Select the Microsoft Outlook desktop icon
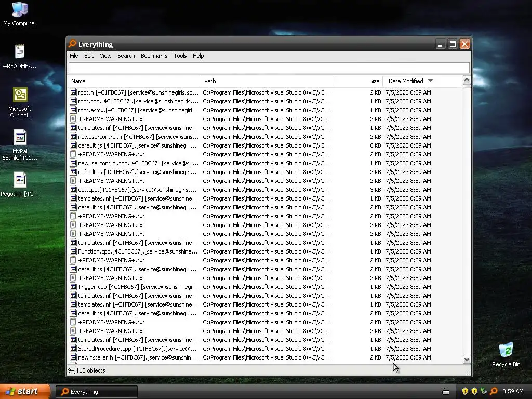The width and height of the screenshot is (532, 399). (x=20, y=103)
